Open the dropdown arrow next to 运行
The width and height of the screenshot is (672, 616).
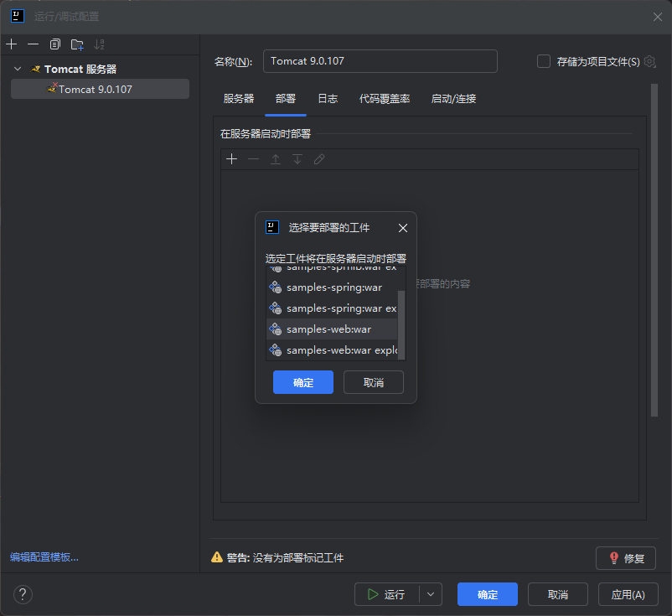tap(431, 594)
